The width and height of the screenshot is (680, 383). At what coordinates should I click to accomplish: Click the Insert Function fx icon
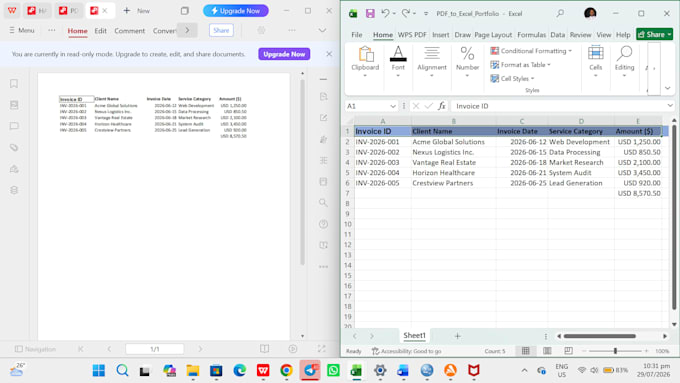tap(441, 106)
